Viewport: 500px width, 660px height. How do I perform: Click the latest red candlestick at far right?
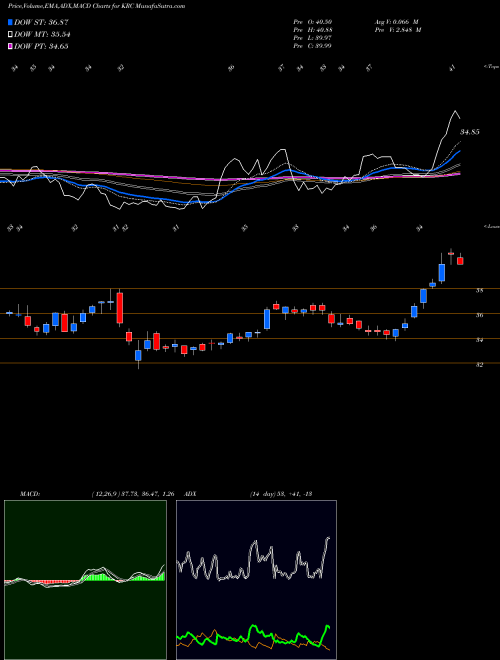coord(460,261)
